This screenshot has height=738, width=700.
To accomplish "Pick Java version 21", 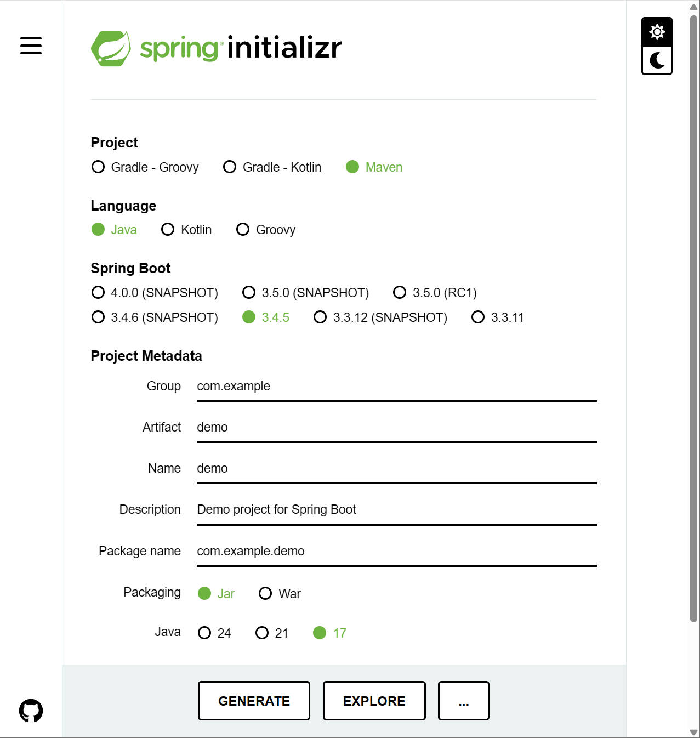I will (x=272, y=633).
